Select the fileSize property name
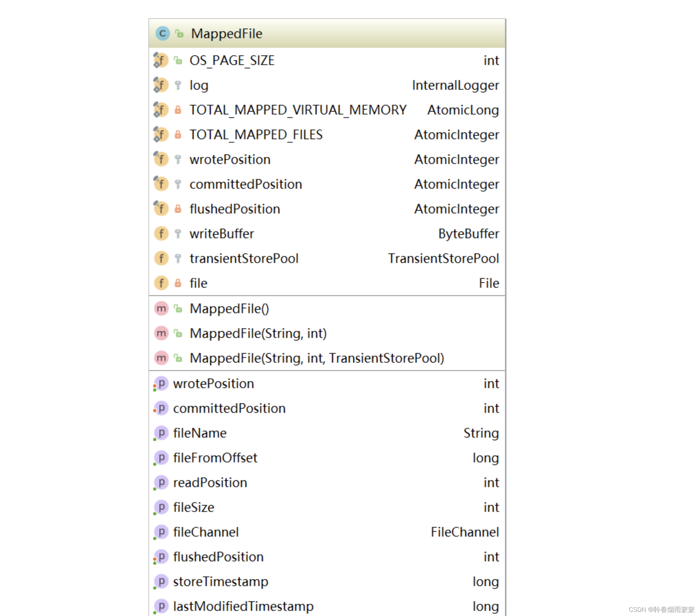 [194, 507]
